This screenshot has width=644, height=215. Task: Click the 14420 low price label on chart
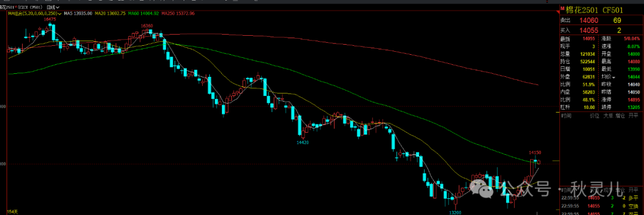click(x=303, y=142)
